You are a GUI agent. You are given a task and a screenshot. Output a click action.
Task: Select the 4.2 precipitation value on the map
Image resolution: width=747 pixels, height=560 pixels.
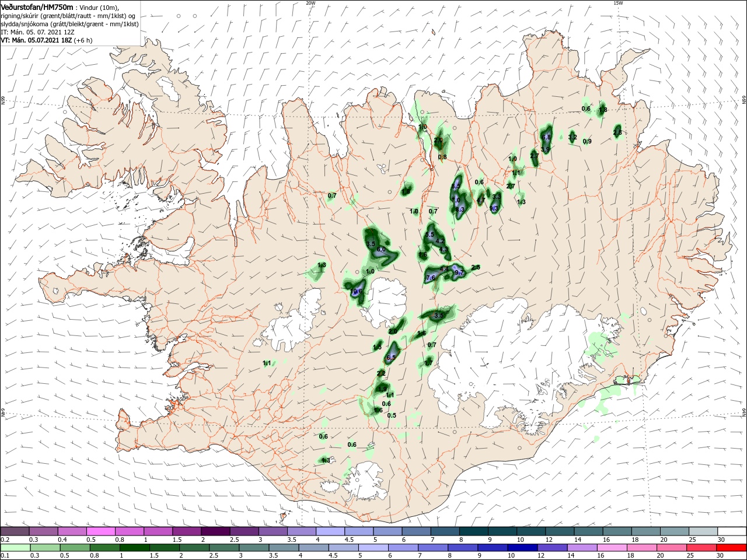point(441,241)
